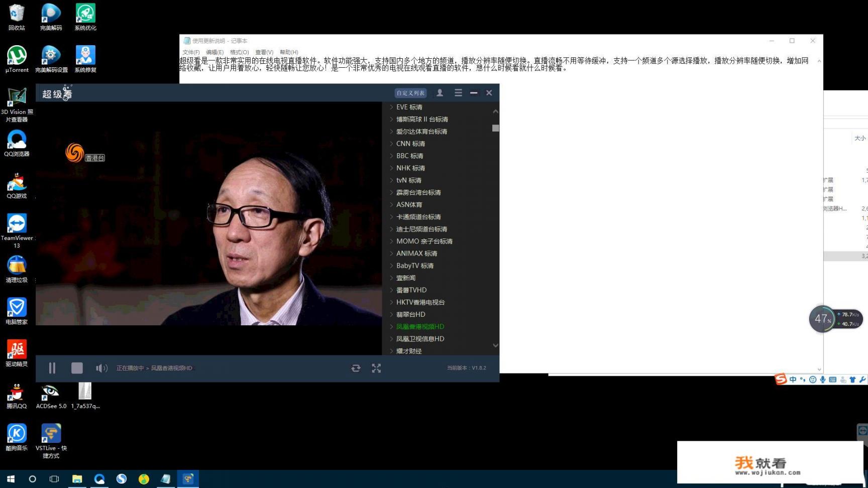
Task: Open the Sogou IME wrench settings icon
Action: 862,380
